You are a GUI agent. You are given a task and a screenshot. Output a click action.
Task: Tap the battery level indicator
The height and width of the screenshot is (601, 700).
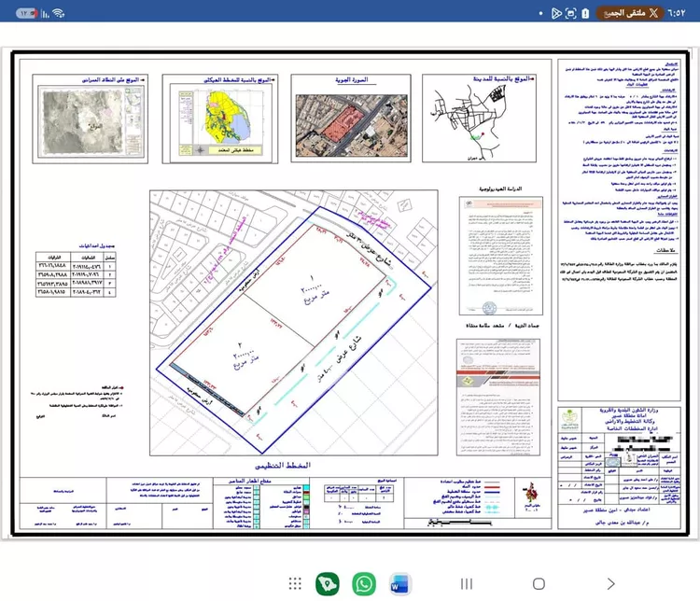[x=26, y=13]
